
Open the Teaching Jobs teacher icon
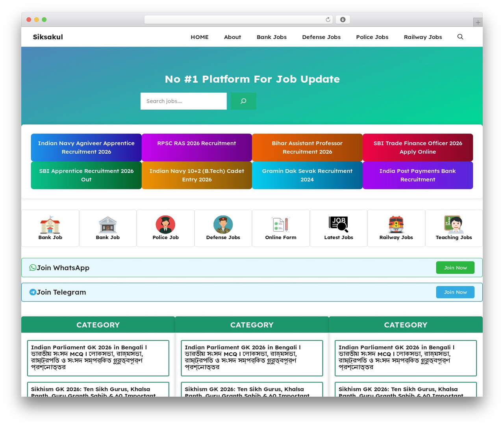point(454,225)
